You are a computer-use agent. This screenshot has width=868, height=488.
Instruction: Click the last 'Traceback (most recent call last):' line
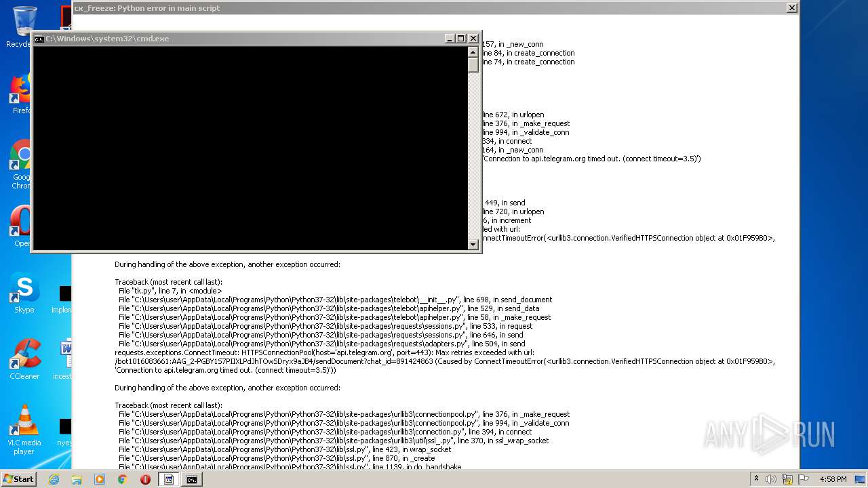[168, 405]
